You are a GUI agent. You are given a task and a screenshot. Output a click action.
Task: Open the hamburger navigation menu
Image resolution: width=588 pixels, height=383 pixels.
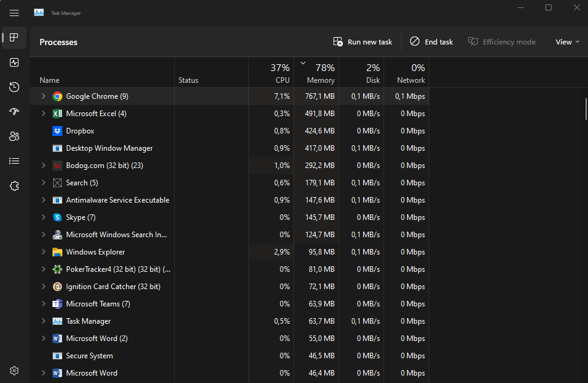(x=14, y=13)
